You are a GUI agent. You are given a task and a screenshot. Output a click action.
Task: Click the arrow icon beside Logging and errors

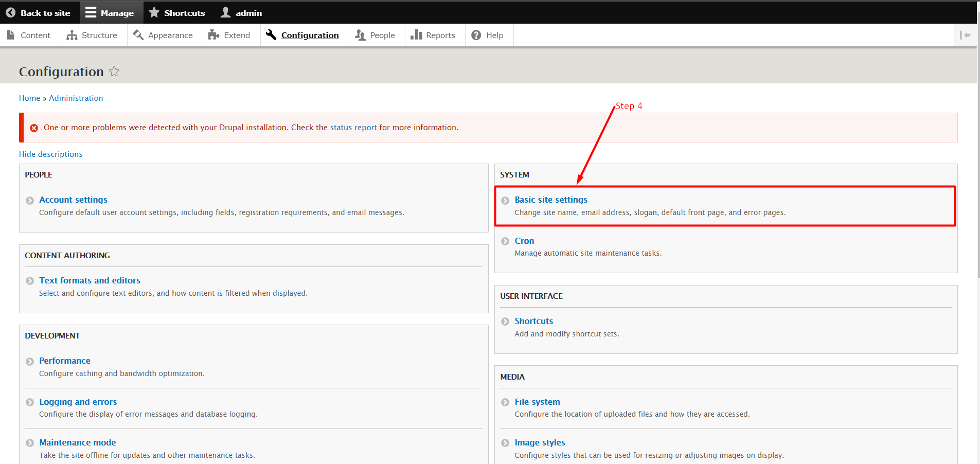[30, 402]
